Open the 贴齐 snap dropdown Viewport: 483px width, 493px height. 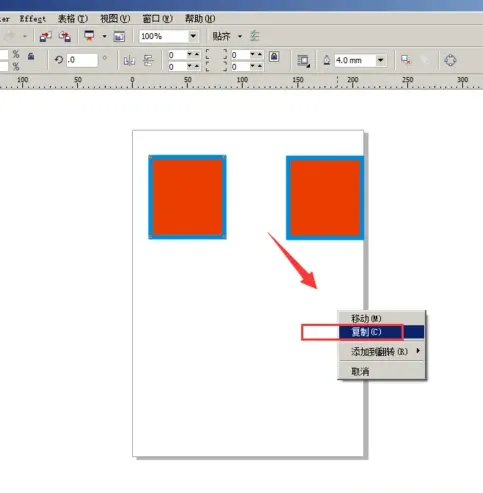pyautogui.click(x=240, y=36)
